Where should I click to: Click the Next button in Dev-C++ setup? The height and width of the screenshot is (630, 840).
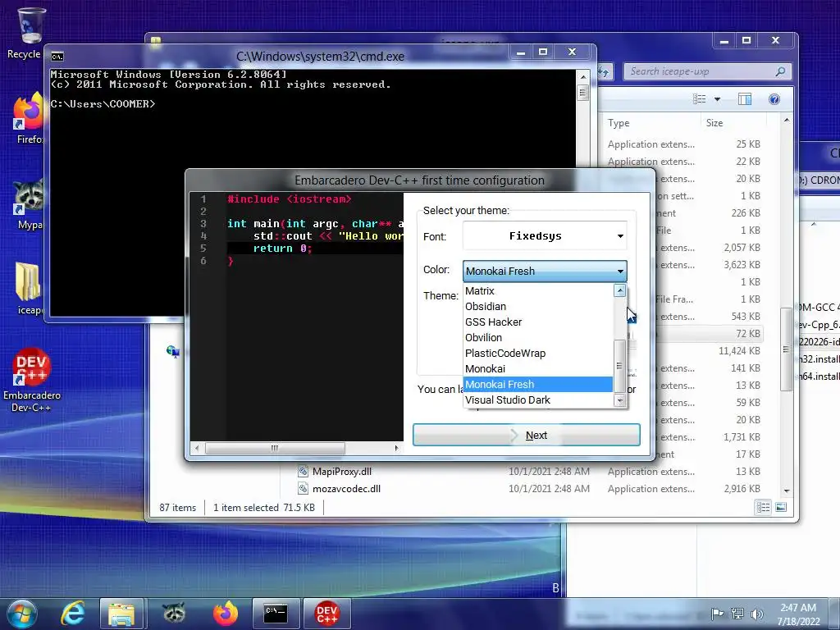coord(526,435)
